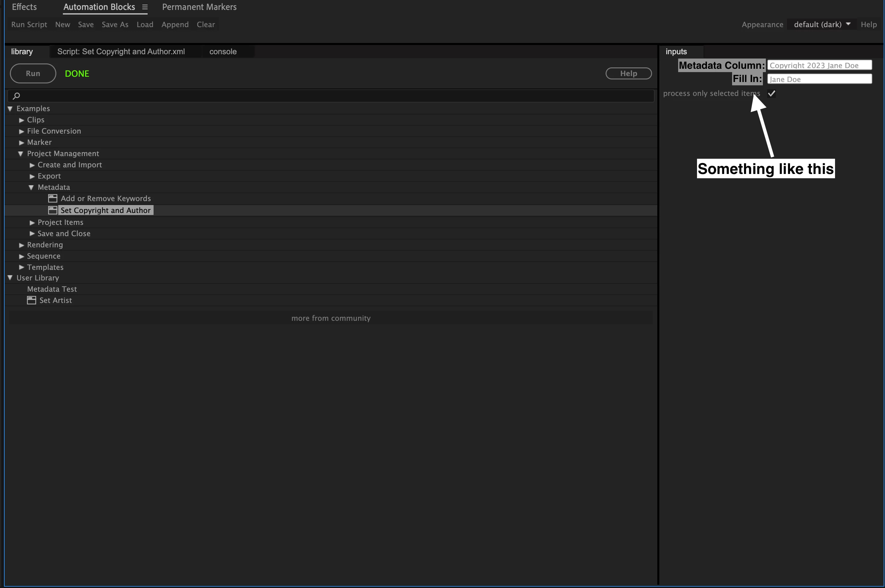The image size is (885, 588).
Task: Expand the Clips folder
Action: pos(22,120)
